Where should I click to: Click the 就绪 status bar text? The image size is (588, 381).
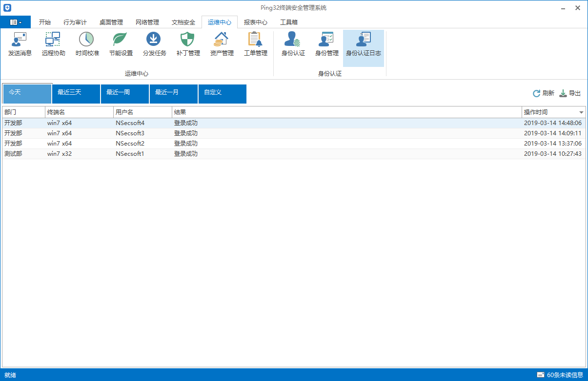(10, 375)
